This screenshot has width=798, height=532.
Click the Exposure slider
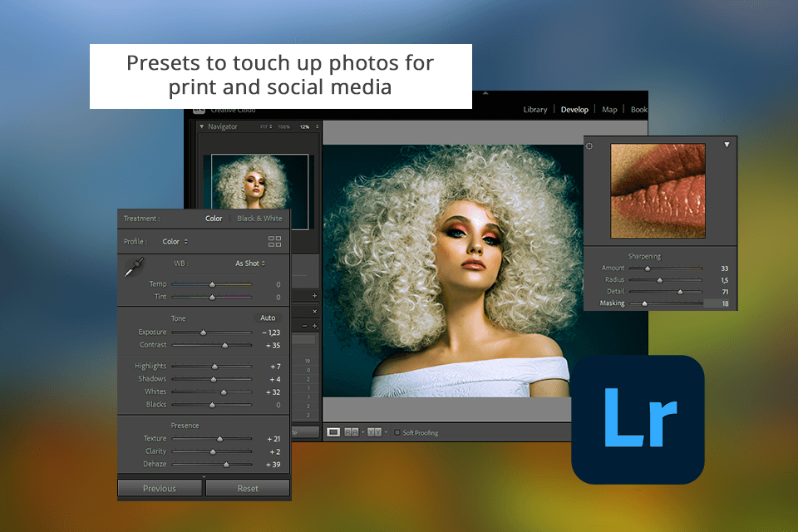(212, 332)
